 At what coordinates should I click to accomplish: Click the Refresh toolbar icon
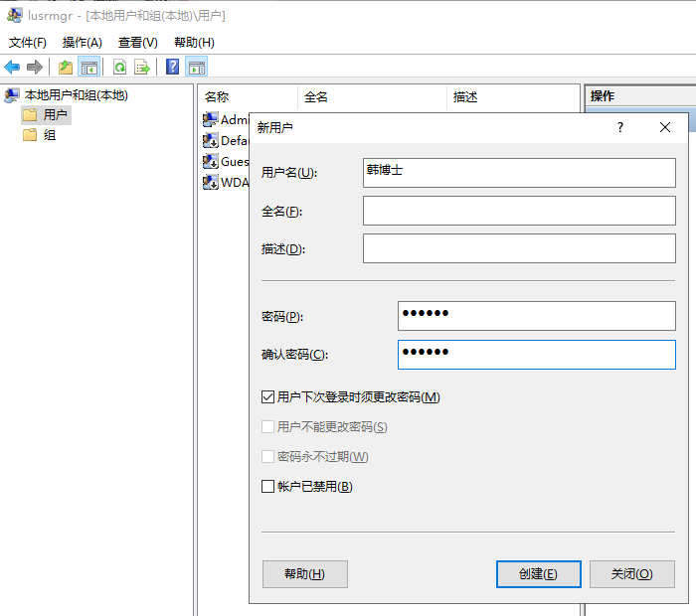119,68
